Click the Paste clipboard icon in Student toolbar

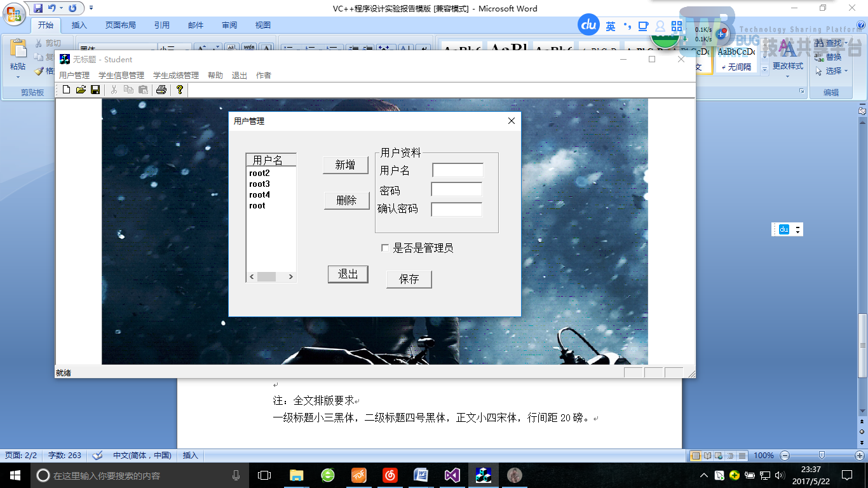pyautogui.click(x=143, y=90)
